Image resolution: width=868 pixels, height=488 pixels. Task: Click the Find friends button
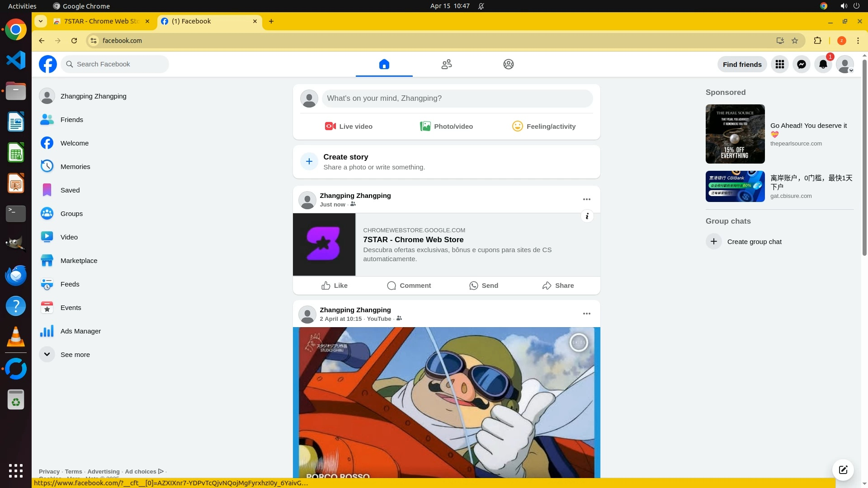tap(742, 64)
